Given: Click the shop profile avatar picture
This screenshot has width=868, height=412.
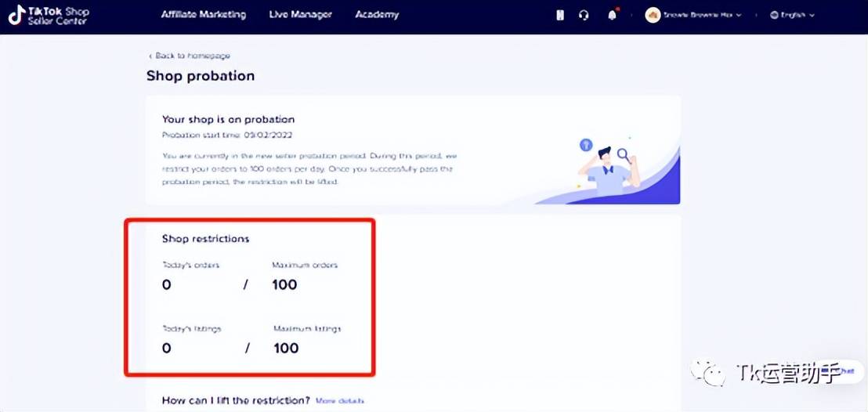Looking at the screenshot, I should pyautogui.click(x=653, y=15).
